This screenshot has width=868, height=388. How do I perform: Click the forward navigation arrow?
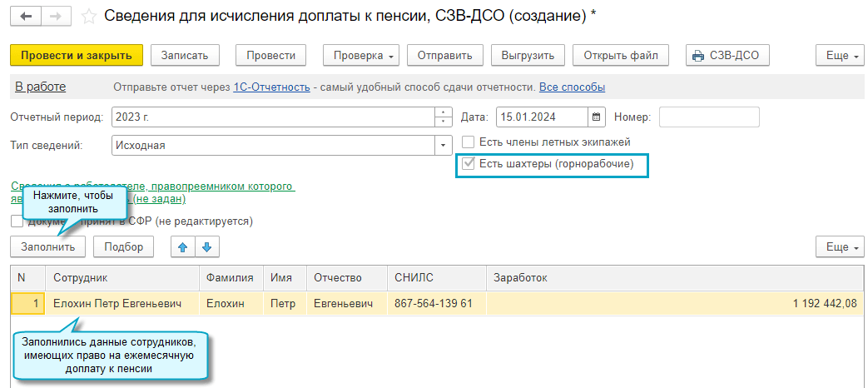pos(55,17)
